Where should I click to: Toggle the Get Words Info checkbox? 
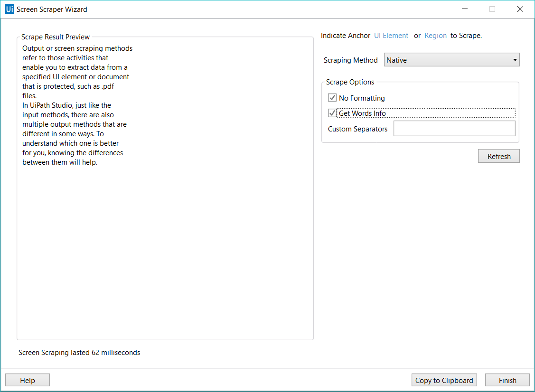[x=332, y=113]
